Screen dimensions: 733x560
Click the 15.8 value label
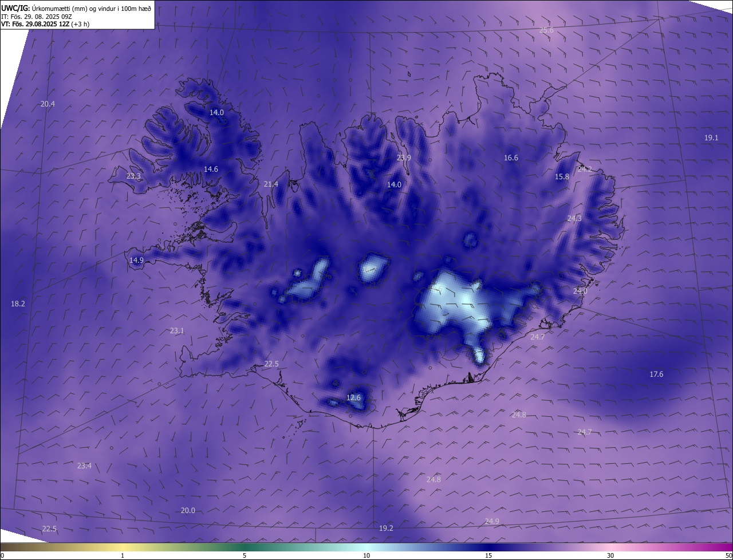pyautogui.click(x=562, y=176)
